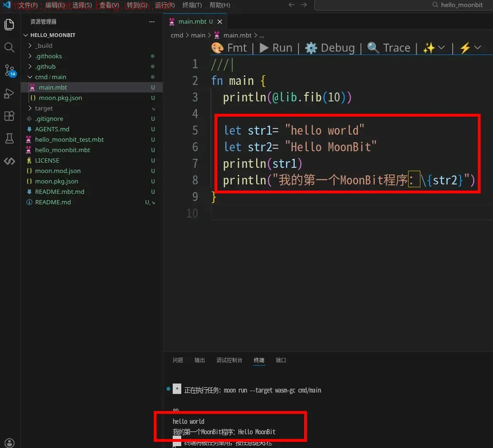Viewport: 493px width, 448px height.
Task: Open the lightning bolt code lens dropdown
Action: [470, 48]
